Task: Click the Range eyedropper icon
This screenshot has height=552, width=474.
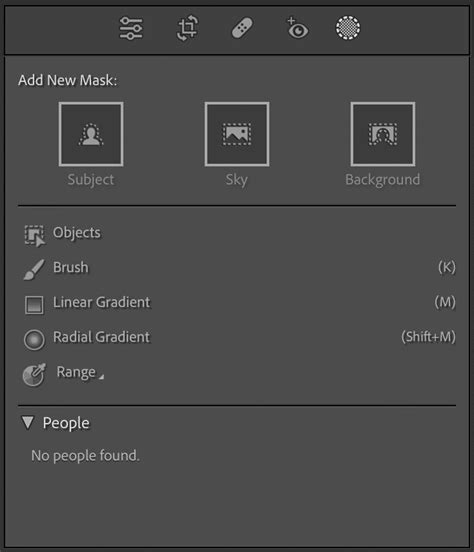Action: [34, 375]
